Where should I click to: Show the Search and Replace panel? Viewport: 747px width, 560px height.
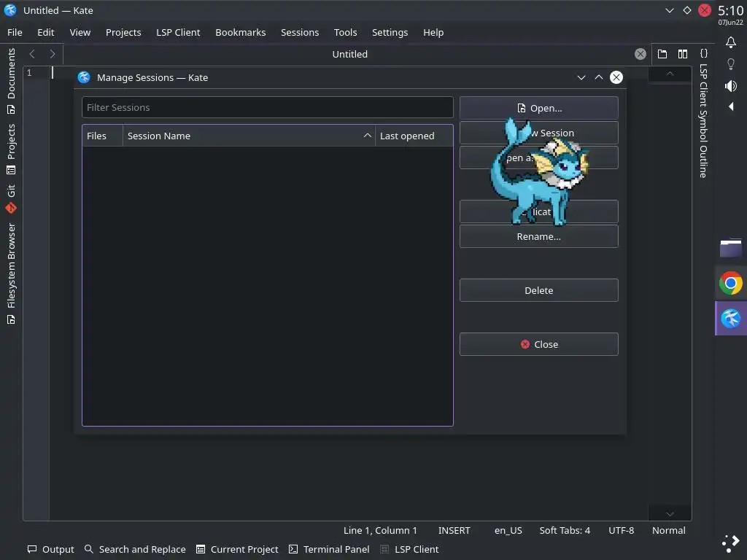click(x=135, y=549)
